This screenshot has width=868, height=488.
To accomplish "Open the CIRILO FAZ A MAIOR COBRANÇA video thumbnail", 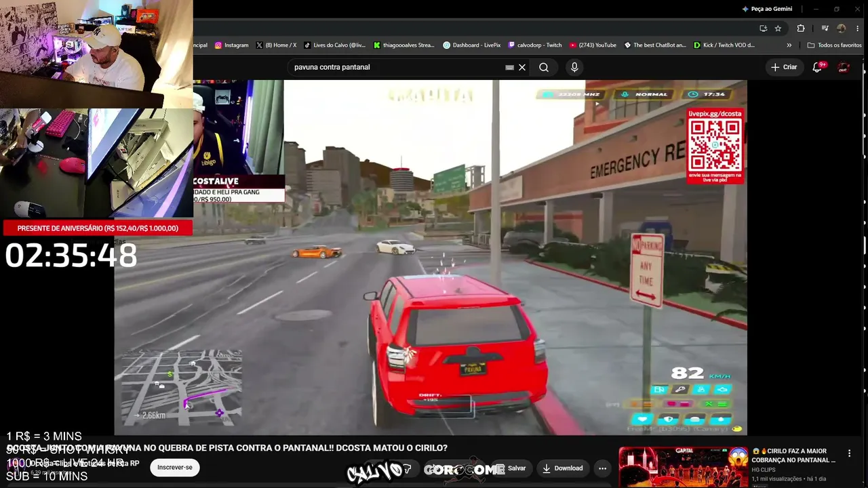I will pos(683,467).
